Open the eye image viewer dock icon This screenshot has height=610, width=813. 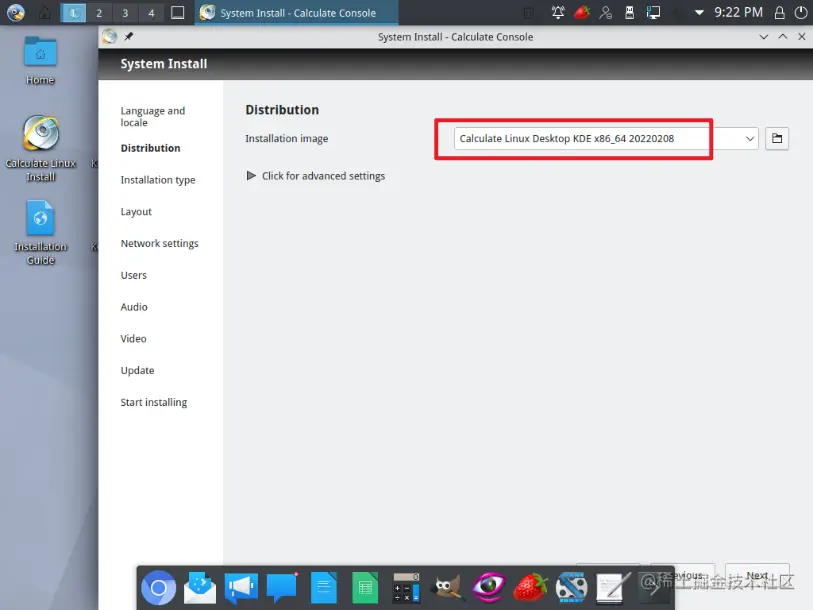coord(488,588)
